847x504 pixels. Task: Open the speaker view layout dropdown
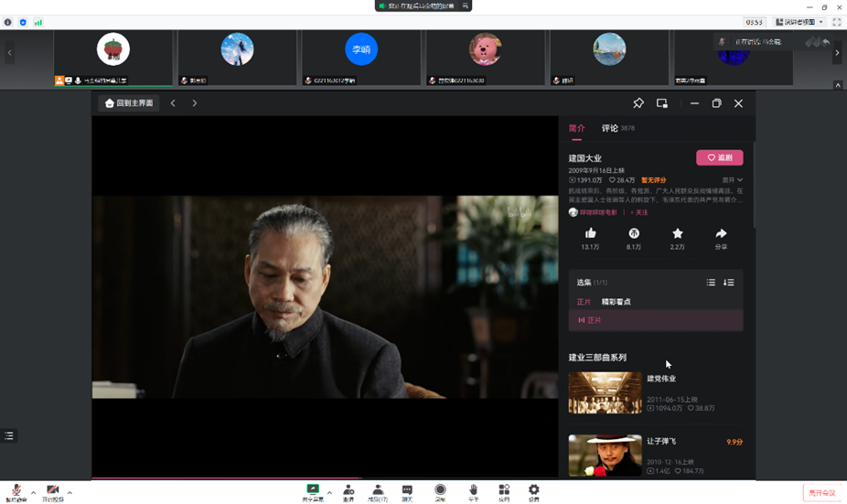800,22
